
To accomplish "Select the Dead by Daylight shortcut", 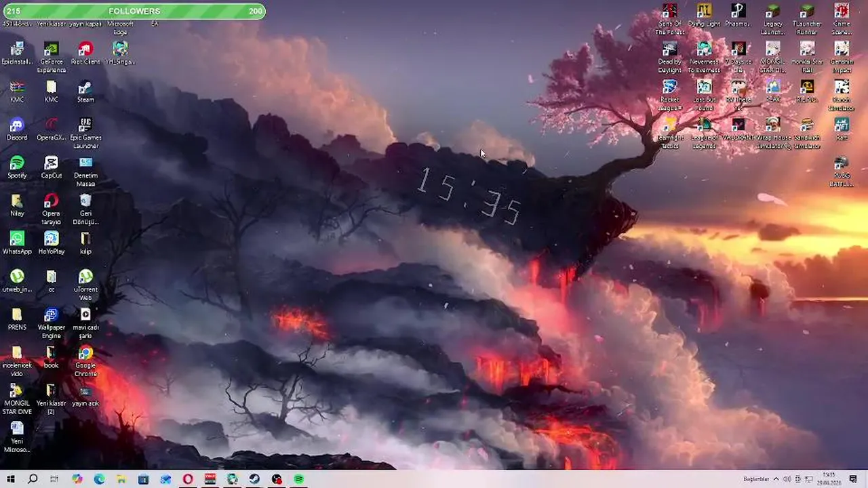I will coord(669,57).
